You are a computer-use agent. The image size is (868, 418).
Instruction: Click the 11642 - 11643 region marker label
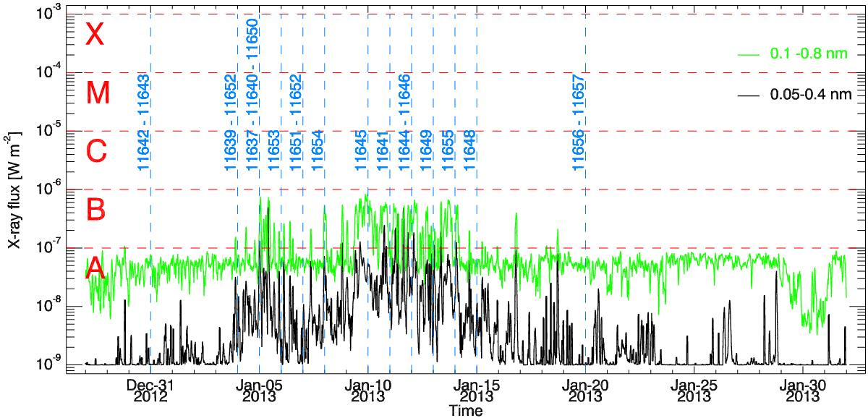(143, 123)
